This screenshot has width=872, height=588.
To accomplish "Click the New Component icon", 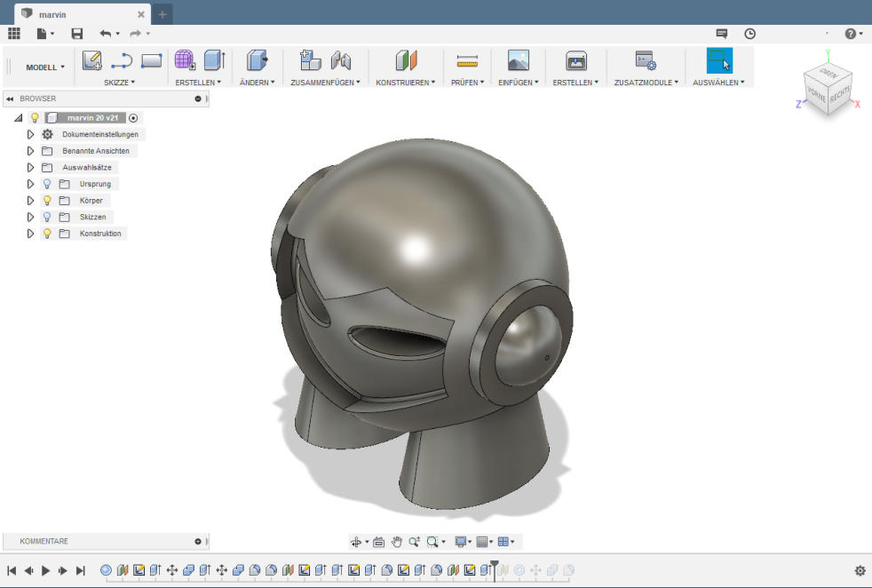I will (x=310, y=60).
